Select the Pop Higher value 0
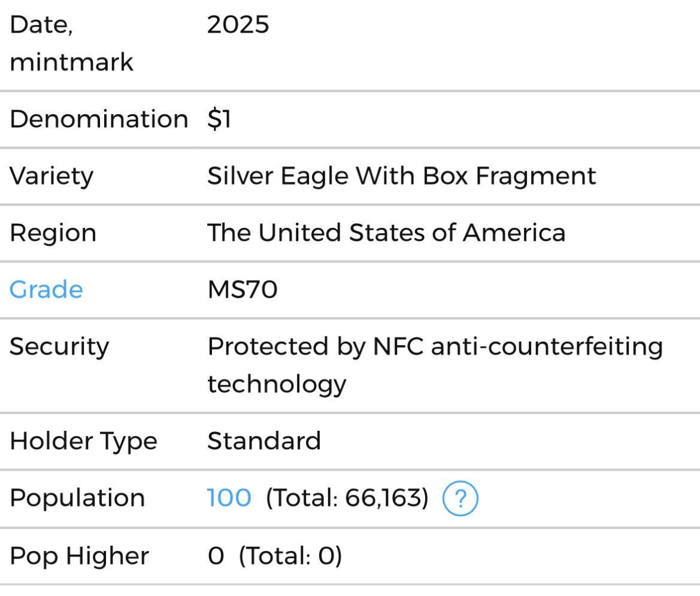Image resolution: width=700 pixels, height=596 pixels. pos(216,556)
